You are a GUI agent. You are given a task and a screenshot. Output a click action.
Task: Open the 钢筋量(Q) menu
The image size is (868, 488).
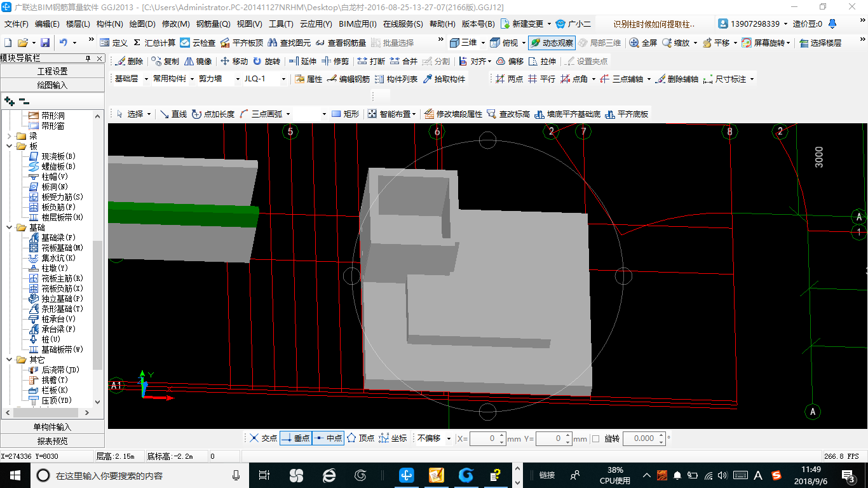213,24
